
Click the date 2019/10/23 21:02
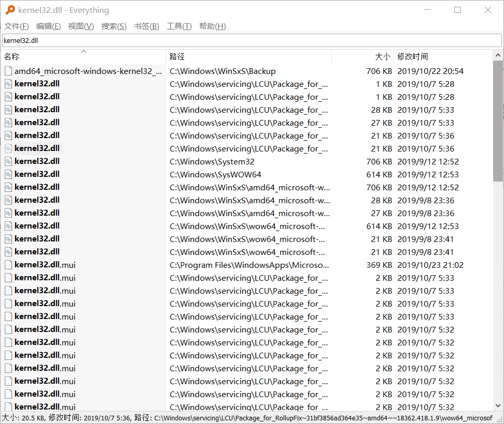(x=431, y=265)
